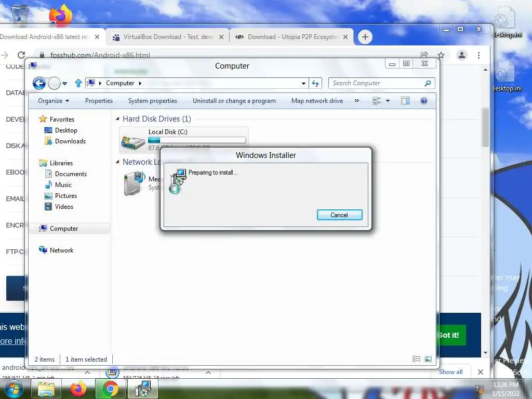Click Show all downloads in Chrome
The width and height of the screenshot is (532, 399).
tap(450, 372)
